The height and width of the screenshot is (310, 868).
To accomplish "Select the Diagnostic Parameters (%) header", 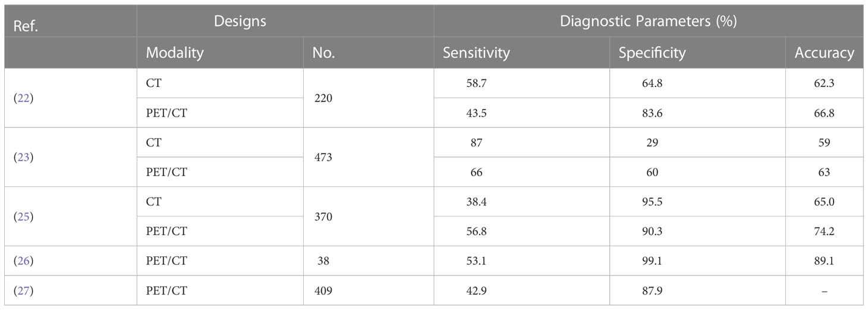I will click(x=648, y=21).
